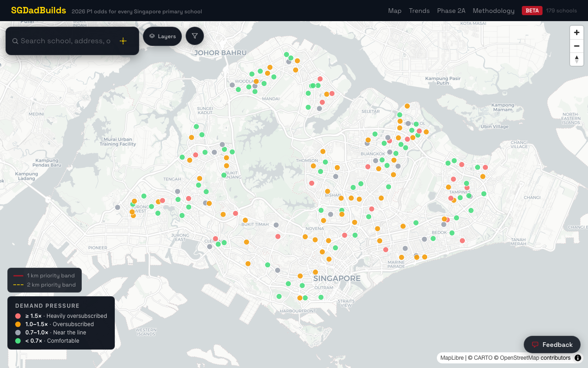Click the SINGAPORE map label
Screen dimensions: 588x368
337,278
